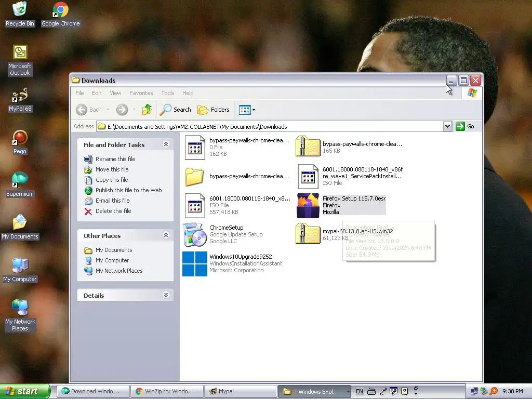Open the Forward history dropdown arrow
The image size is (532, 399).
(134, 109)
